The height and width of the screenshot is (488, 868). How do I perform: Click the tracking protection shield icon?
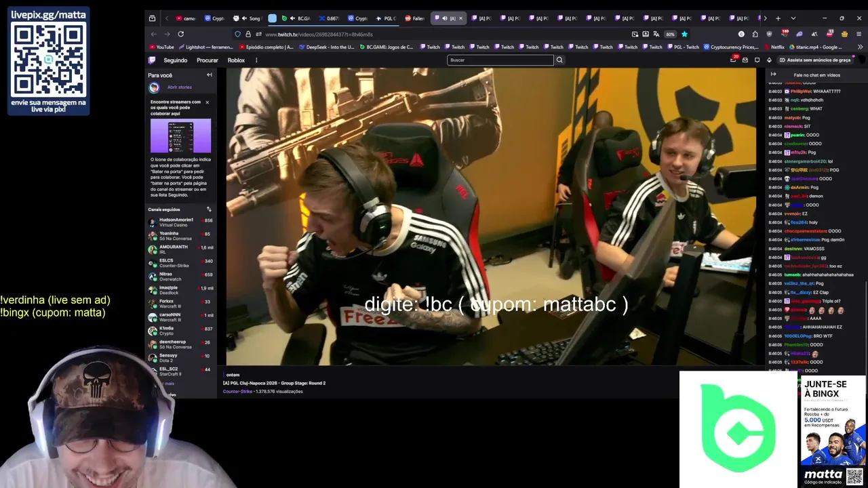tap(237, 34)
